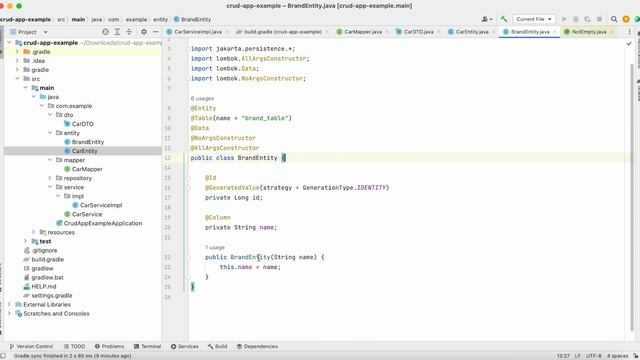Screen dimensions: 640x360
Task: Click Collapse All icon in Project panel
Action: (129, 32)
